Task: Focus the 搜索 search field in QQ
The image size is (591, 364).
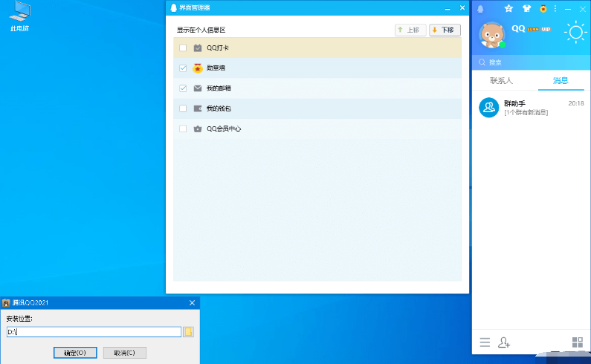Action: point(531,62)
